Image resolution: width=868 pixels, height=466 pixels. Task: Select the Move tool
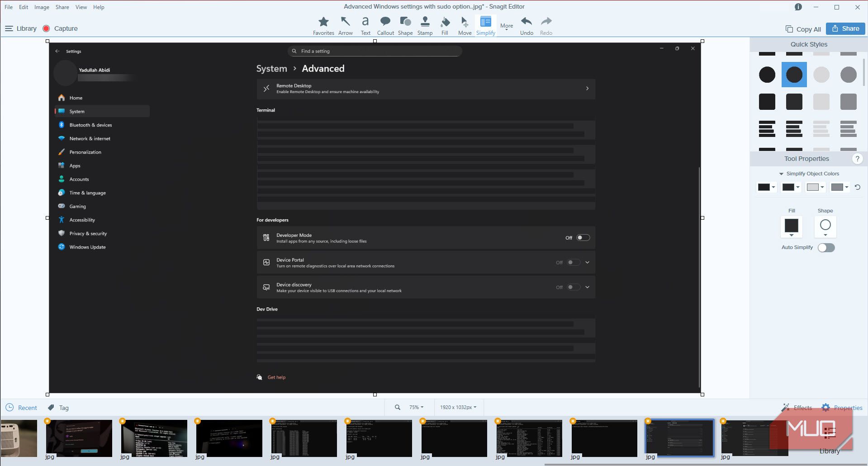click(465, 26)
